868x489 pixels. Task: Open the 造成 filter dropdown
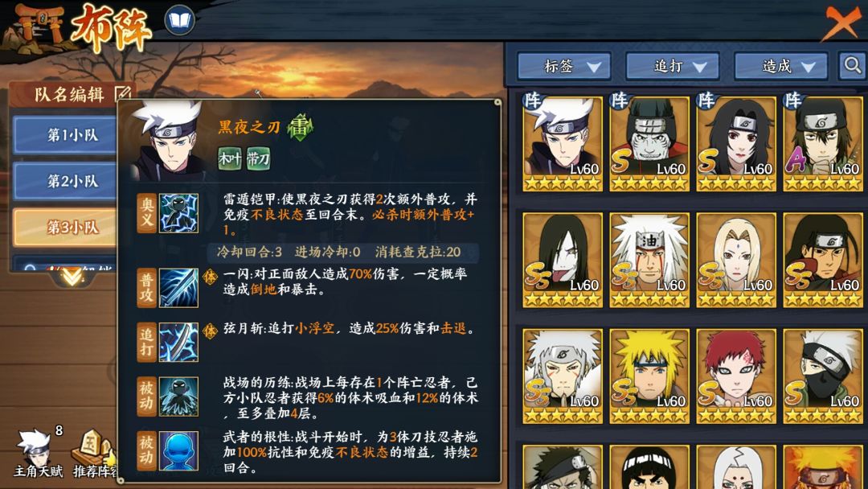tap(781, 67)
